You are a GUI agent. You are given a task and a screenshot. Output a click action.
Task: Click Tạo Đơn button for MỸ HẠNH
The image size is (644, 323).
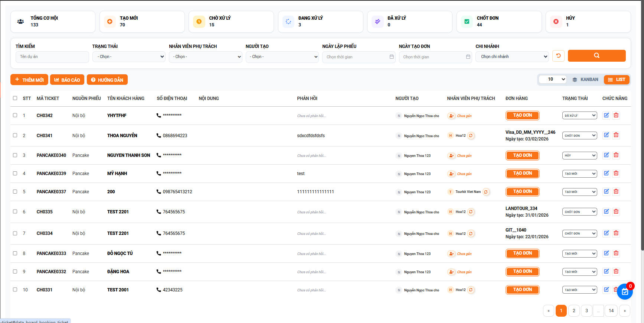[522, 174]
